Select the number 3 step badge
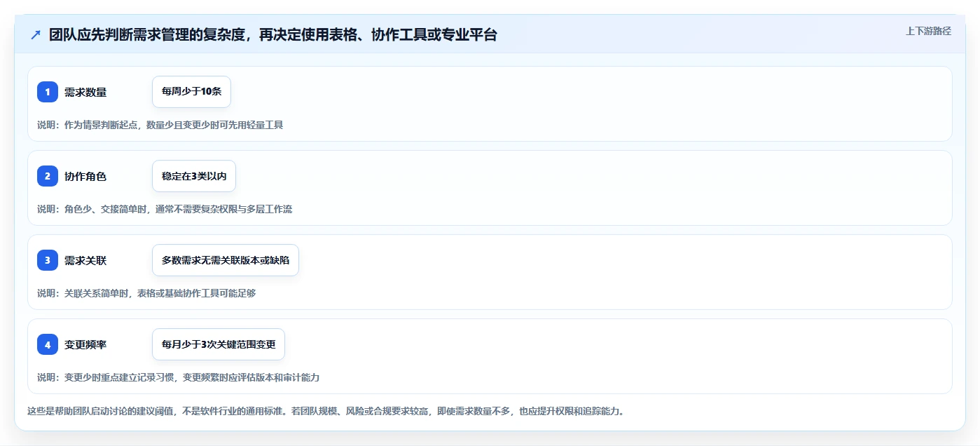Image resolution: width=980 pixels, height=446 pixels. tap(48, 260)
